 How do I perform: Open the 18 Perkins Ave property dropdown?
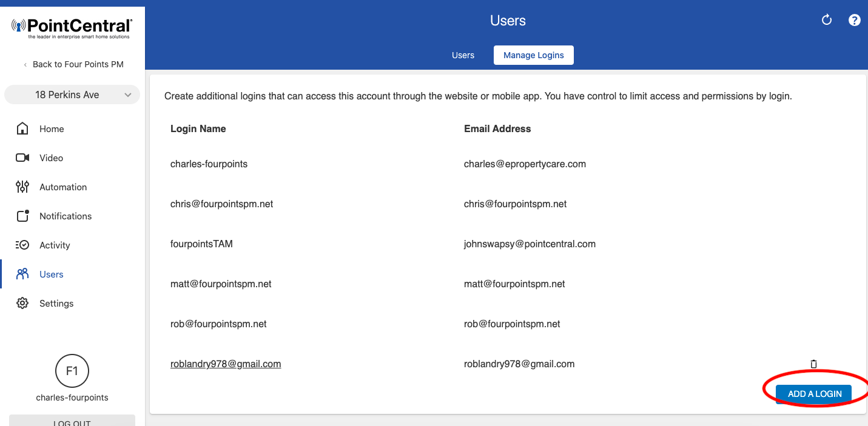[x=72, y=95]
